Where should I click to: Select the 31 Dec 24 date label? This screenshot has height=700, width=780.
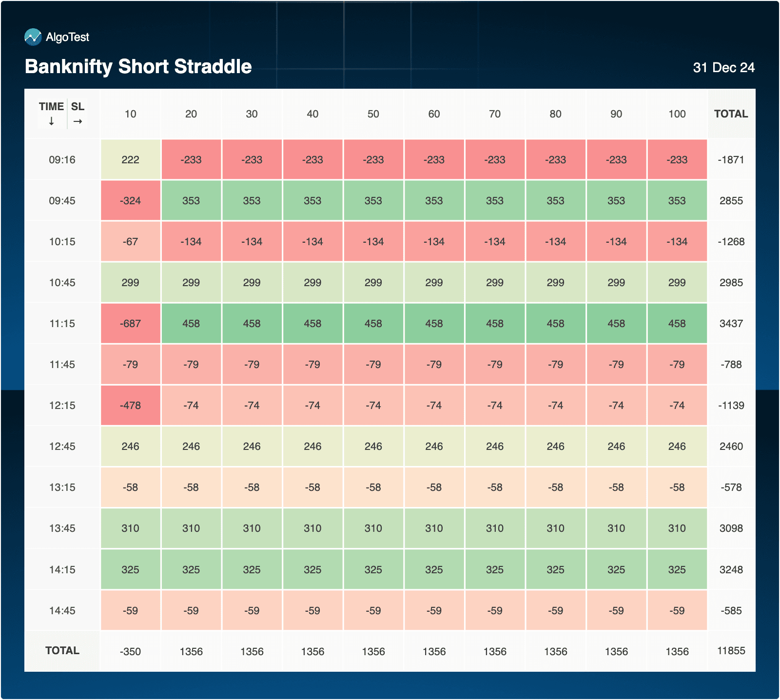[723, 68]
